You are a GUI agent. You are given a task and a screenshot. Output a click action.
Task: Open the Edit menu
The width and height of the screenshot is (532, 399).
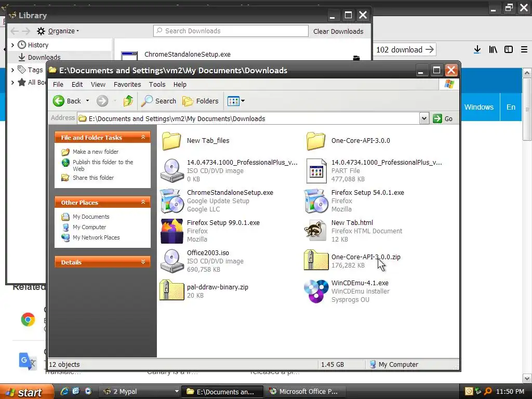(x=77, y=85)
